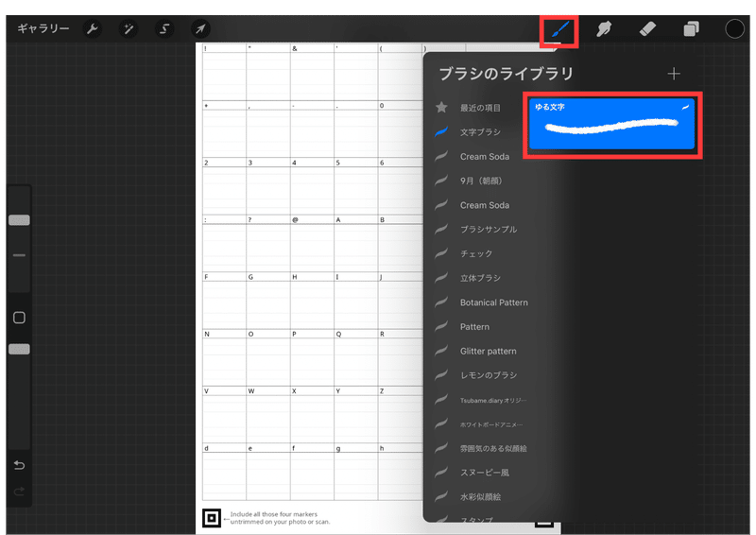
Task: Open the Botanical Pattern brush set
Action: pos(493,302)
